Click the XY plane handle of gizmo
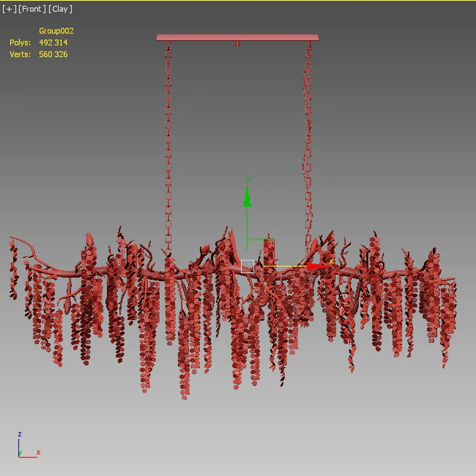 (261, 253)
